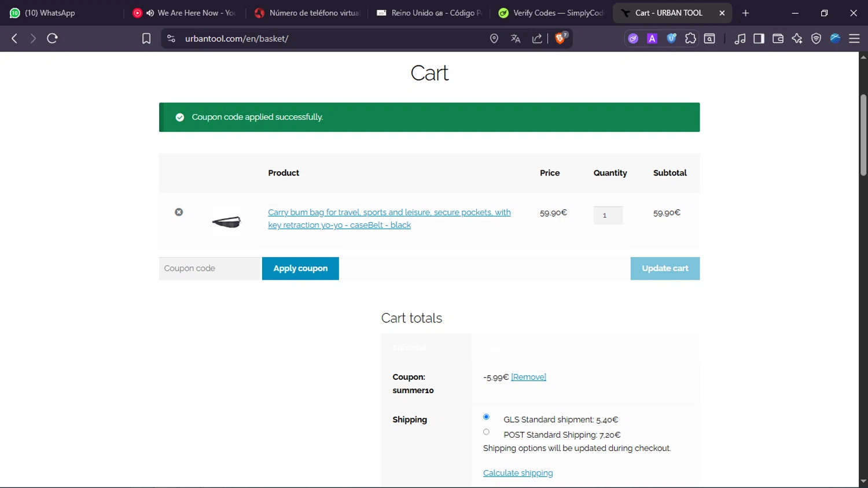The image size is (868, 488).
Task: Click the 'Cart totals' heading
Action: 411,318
